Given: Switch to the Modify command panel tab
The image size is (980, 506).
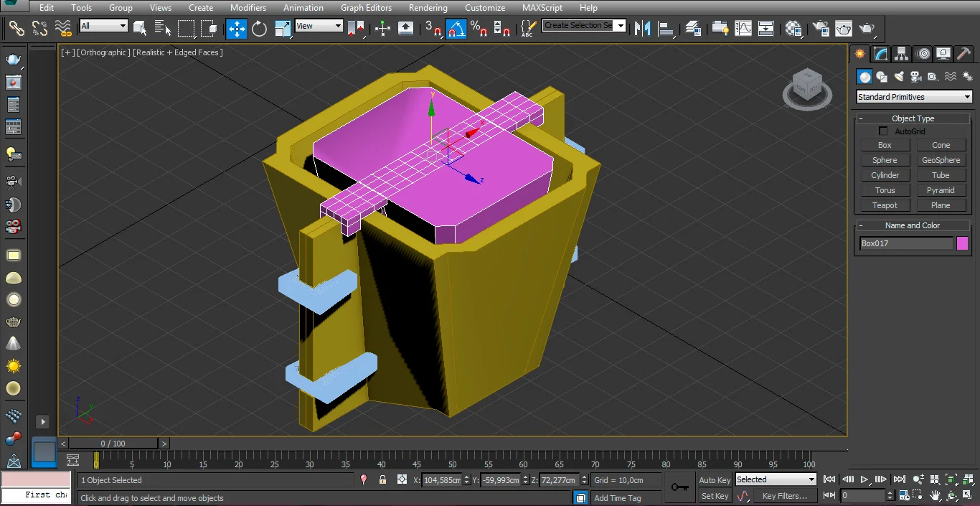Looking at the screenshot, I should click(x=881, y=55).
